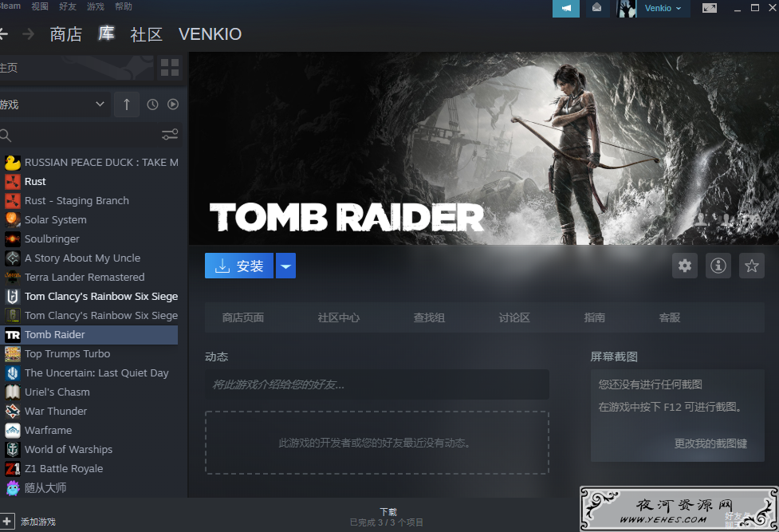
Task: Switch to Big Picture mode icon
Action: [710, 8]
